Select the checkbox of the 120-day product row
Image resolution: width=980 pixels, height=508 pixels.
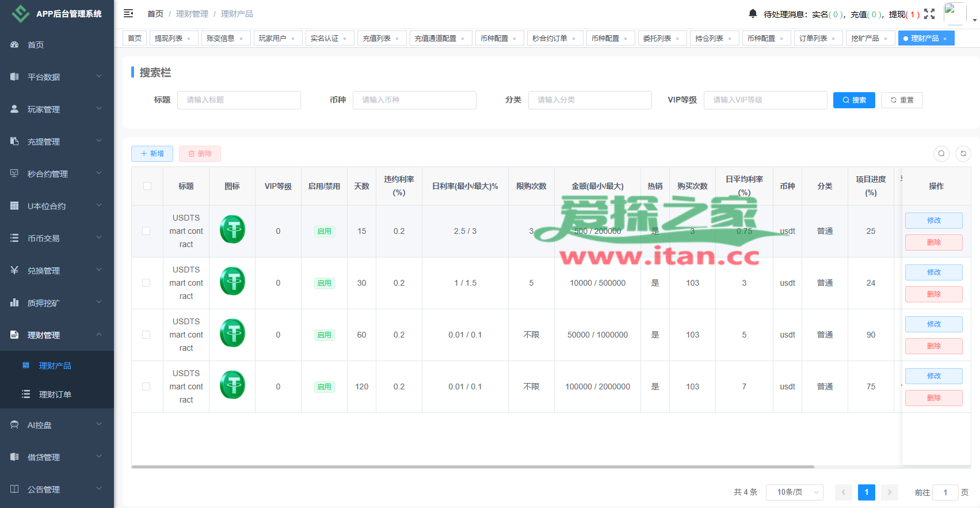pyautogui.click(x=146, y=386)
